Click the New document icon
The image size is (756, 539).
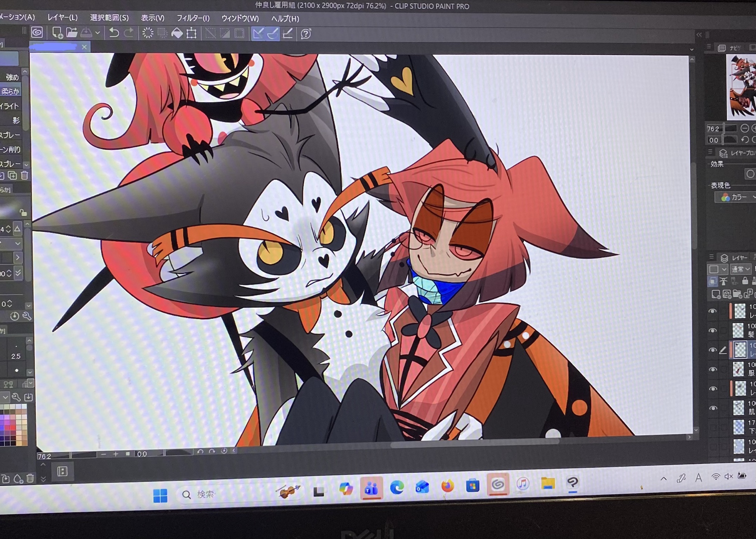tap(57, 33)
